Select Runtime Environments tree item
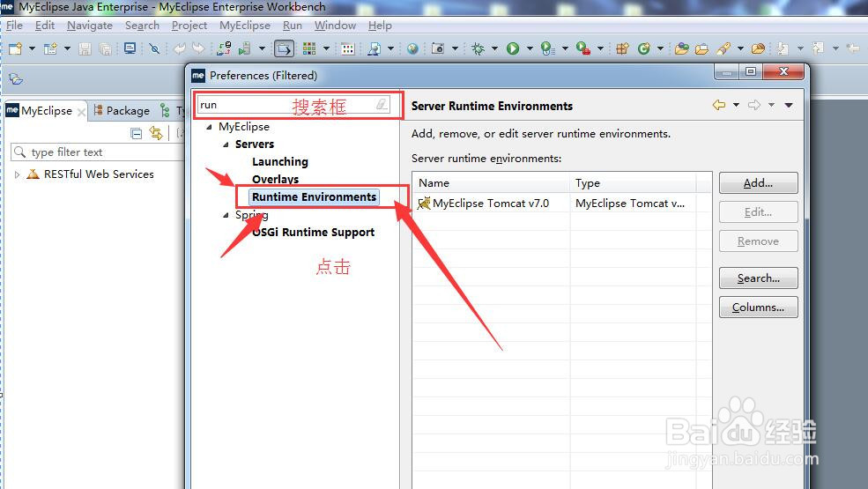Screen dimensions: 868x489 click(314, 197)
